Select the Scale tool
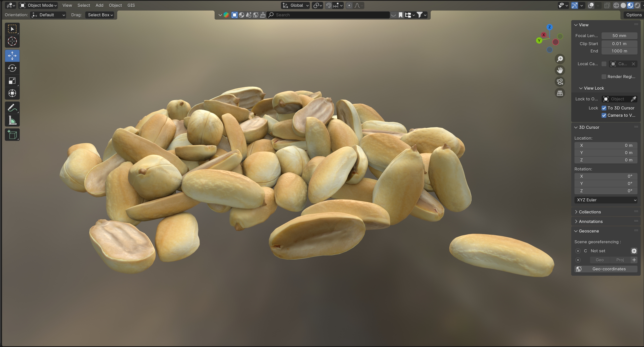Viewport: 644px width, 347px height. (x=12, y=81)
